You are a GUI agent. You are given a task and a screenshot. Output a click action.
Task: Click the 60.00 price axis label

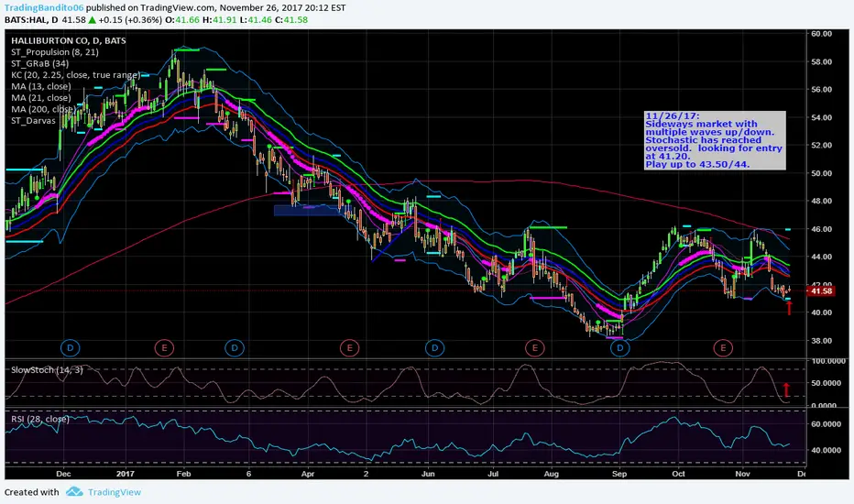point(821,33)
